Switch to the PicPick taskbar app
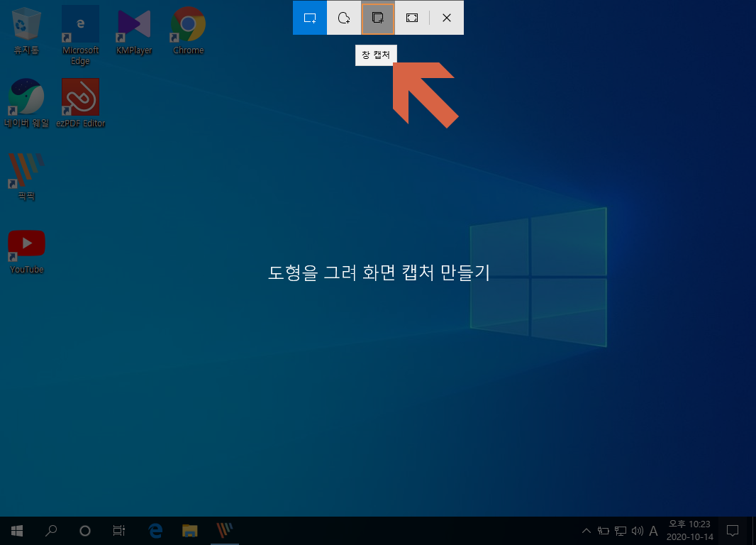 225,531
